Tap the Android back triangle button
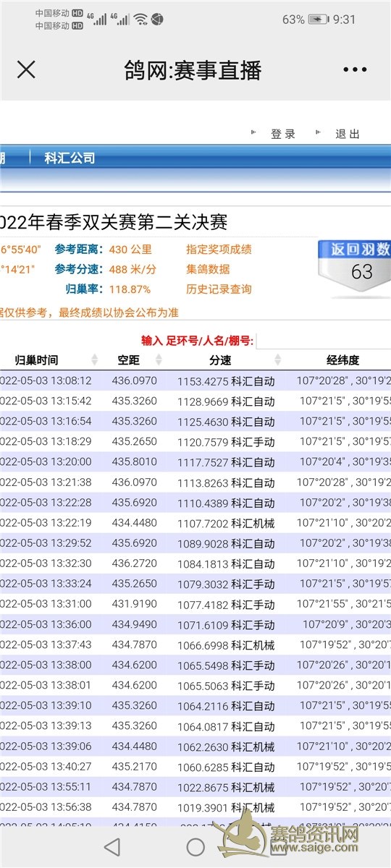 tap(112, 846)
